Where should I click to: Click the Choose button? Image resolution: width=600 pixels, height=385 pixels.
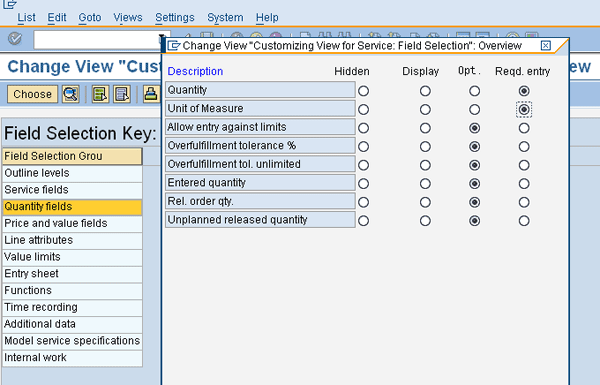click(x=33, y=94)
